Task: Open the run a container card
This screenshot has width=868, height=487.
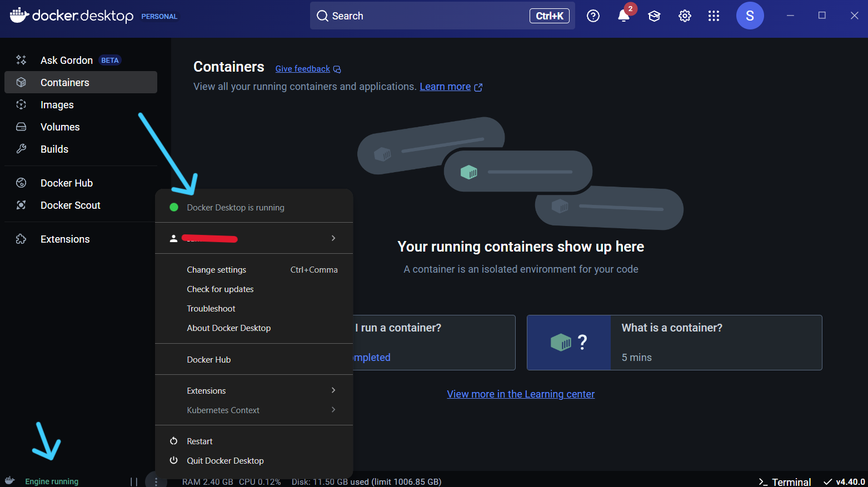Action: coord(434,343)
